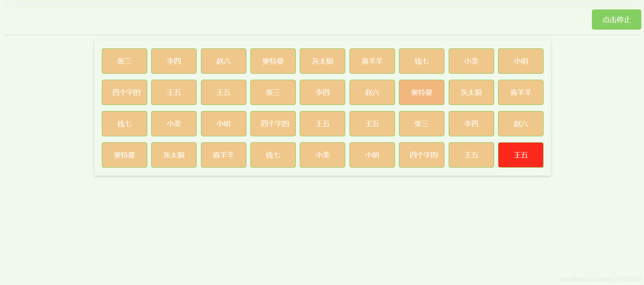
Task: Pick 喜羊羊 card in the first row
Action: click(372, 61)
